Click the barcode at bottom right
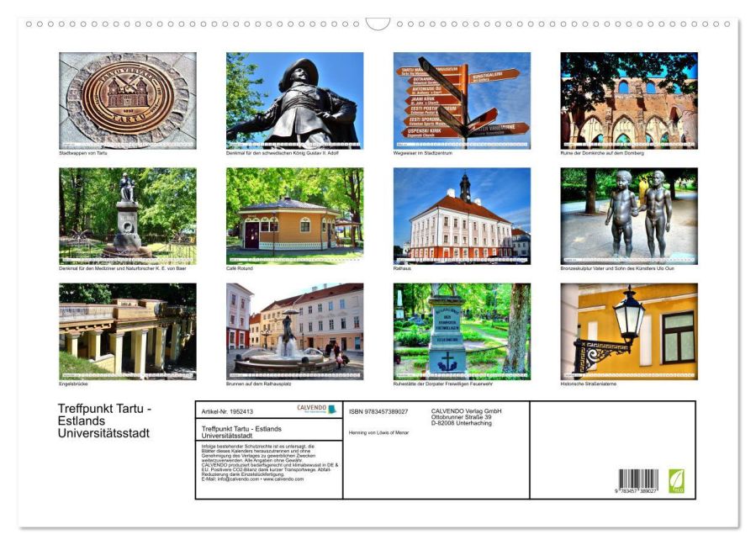Viewport: 756px width, 545px height. [638, 481]
